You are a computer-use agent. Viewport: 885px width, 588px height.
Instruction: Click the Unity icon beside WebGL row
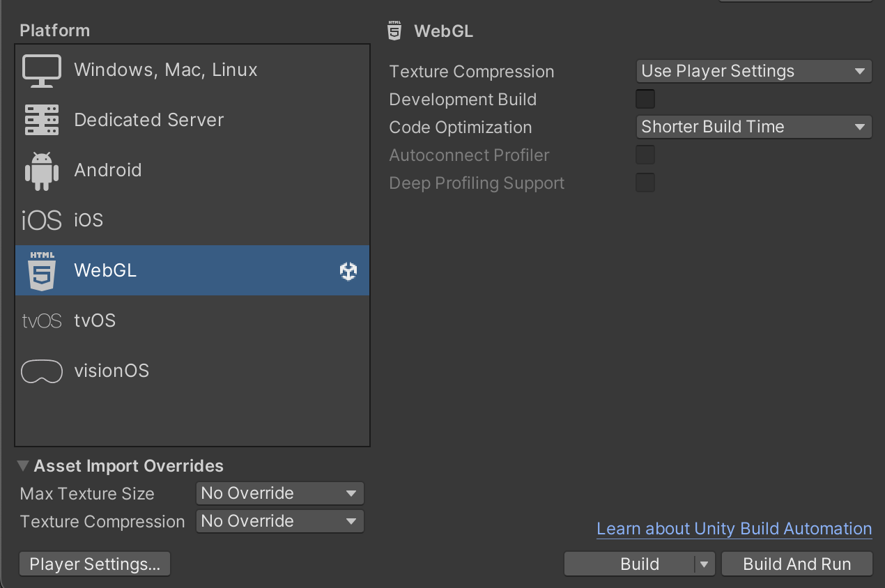pos(348,271)
